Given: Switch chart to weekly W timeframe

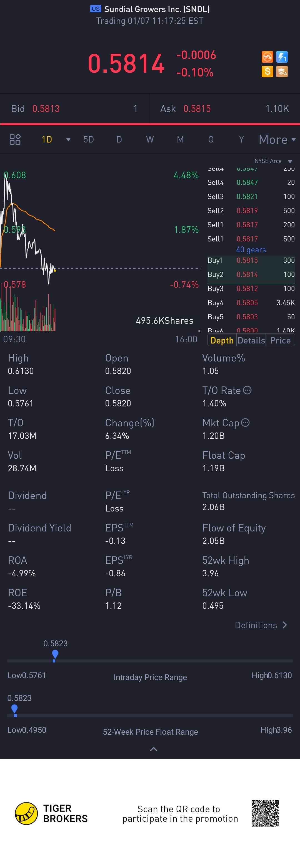Looking at the screenshot, I should pyautogui.click(x=150, y=139).
